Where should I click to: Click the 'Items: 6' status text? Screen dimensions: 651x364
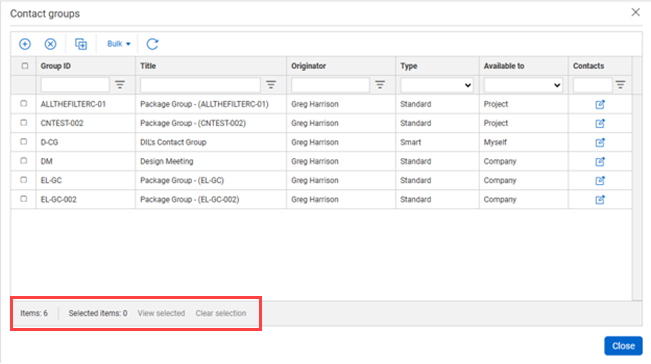click(x=34, y=313)
